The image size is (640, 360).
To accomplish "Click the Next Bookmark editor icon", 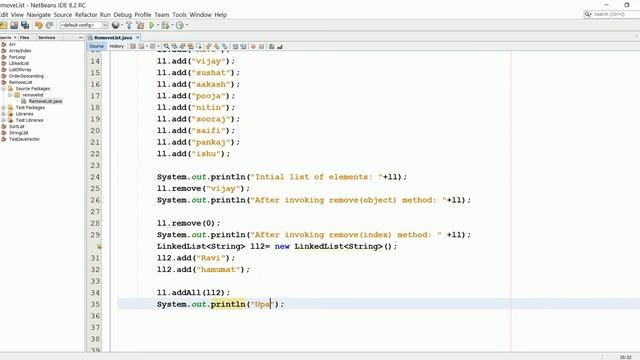I will (x=216, y=47).
